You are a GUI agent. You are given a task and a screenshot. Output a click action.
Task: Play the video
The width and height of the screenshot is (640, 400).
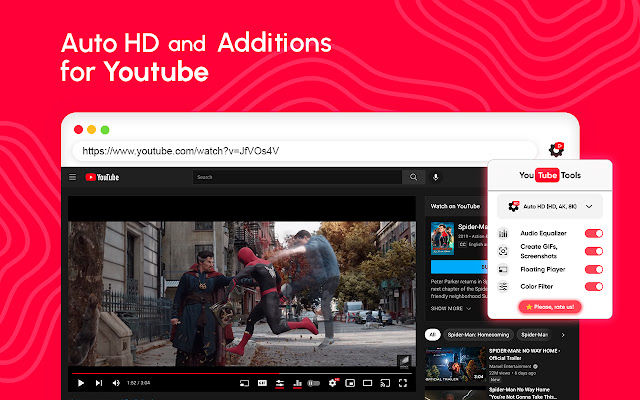point(81,382)
